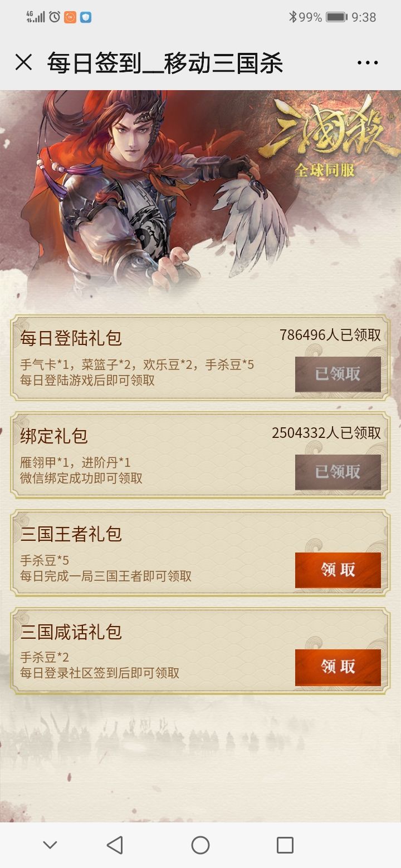Close the page using the X icon
Screen dimensions: 401x868
pyautogui.click(x=23, y=62)
